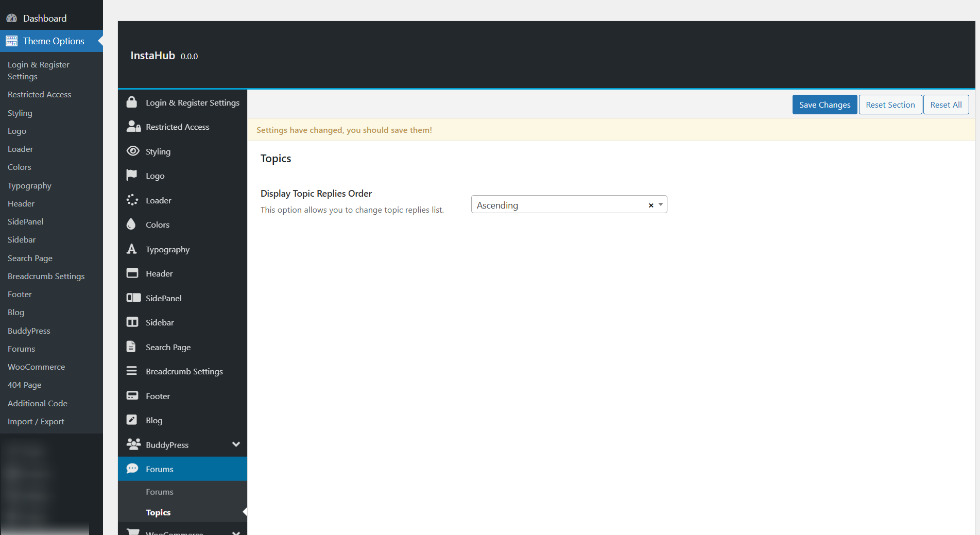Clear the Ascending selection with the x
Viewport: 980px width, 535px height.
pyautogui.click(x=651, y=205)
